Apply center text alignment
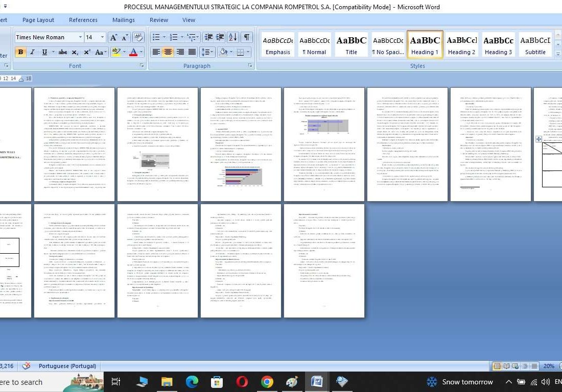This screenshot has width=562, height=392. point(168,52)
